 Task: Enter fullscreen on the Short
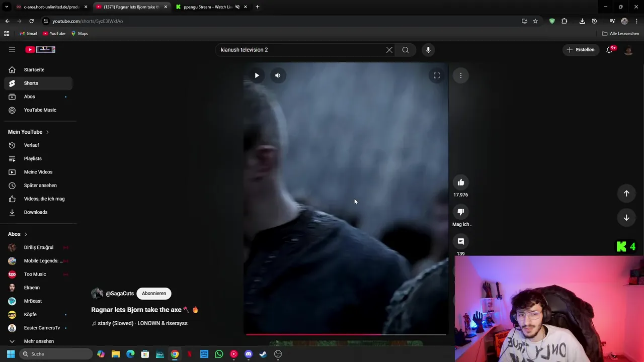point(437,75)
